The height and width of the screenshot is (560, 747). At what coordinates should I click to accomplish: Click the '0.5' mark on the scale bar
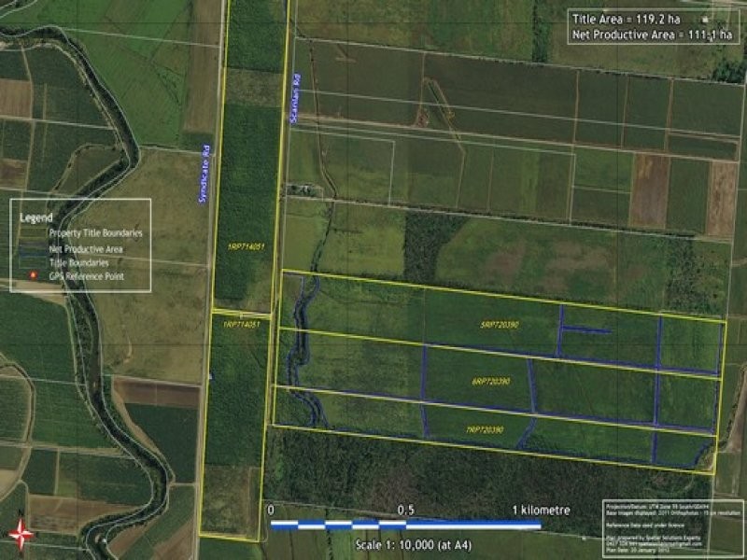tap(405, 511)
